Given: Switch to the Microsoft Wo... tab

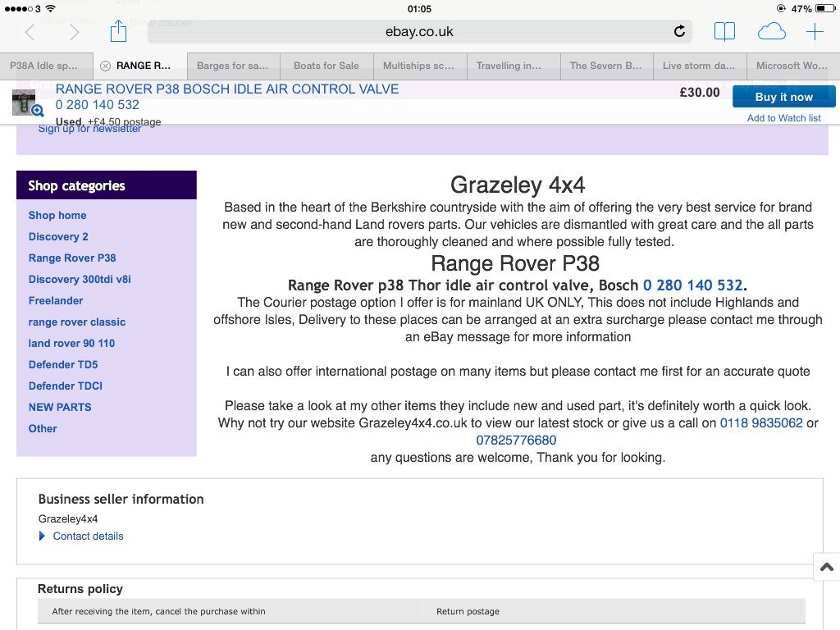Looking at the screenshot, I should [x=792, y=66].
